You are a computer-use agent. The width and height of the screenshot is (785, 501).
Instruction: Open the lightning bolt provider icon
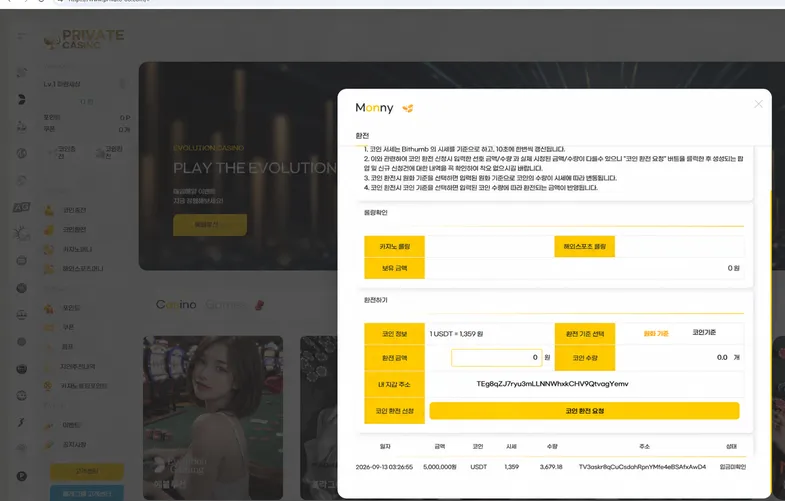tap(21, 422)
